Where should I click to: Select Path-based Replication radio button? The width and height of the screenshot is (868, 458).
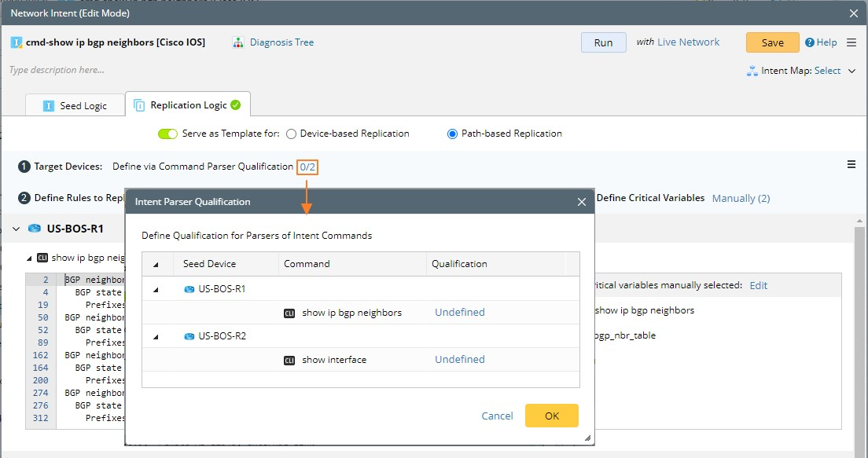[x=452, y=134]
